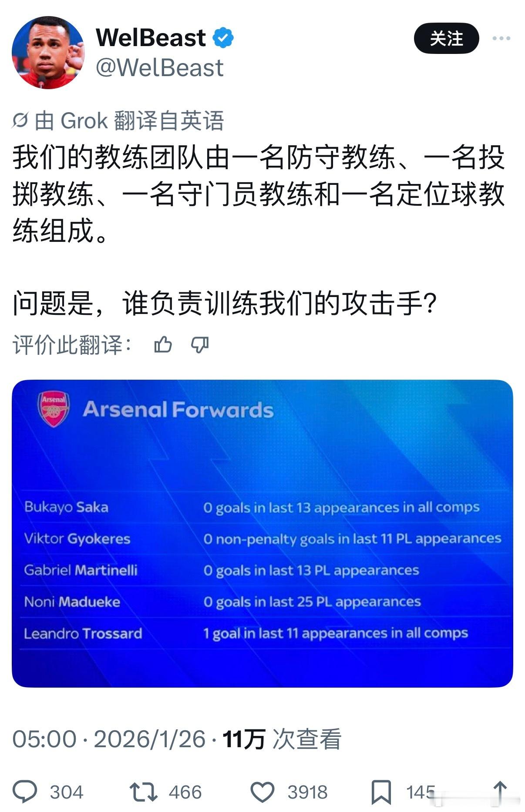Rate the translation positively with thumbs up
Image resolution: width=525 pixels, height=812 pixels.
coord(163,344)
